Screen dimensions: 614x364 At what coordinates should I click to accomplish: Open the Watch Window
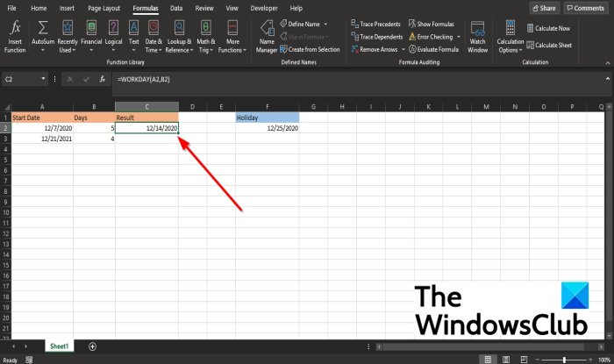(478, 37)
